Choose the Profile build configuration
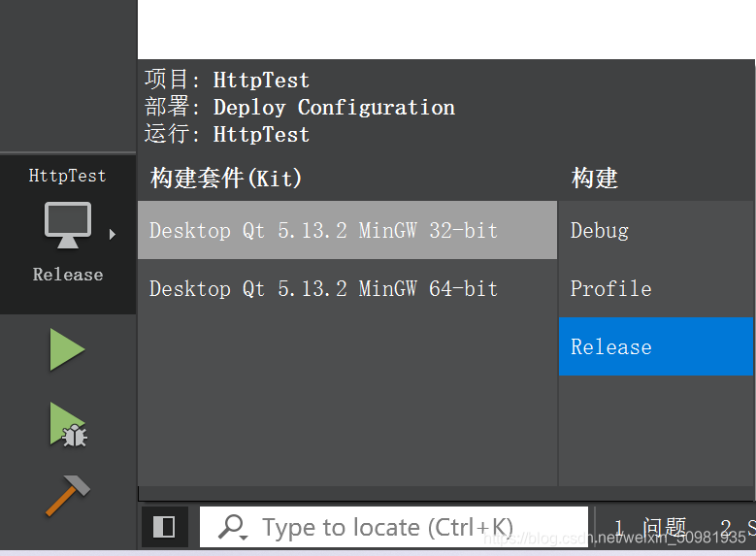This screenshot has width=756, height=556. 656,288
